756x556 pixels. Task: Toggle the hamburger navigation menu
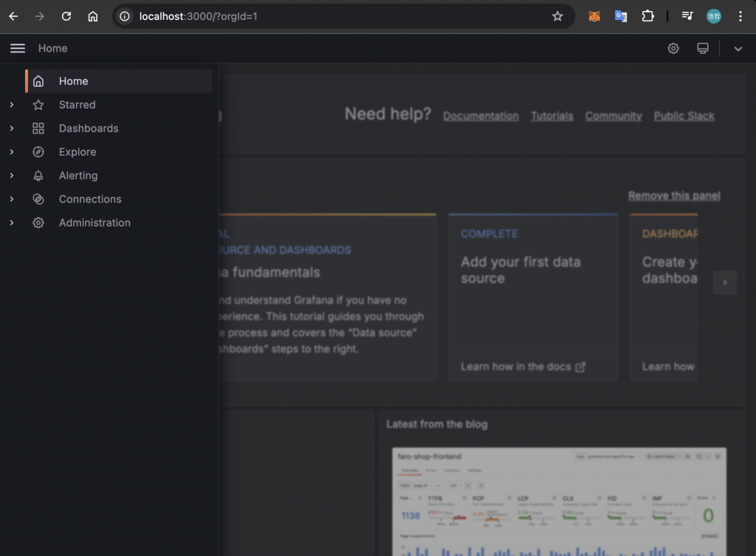18,48
